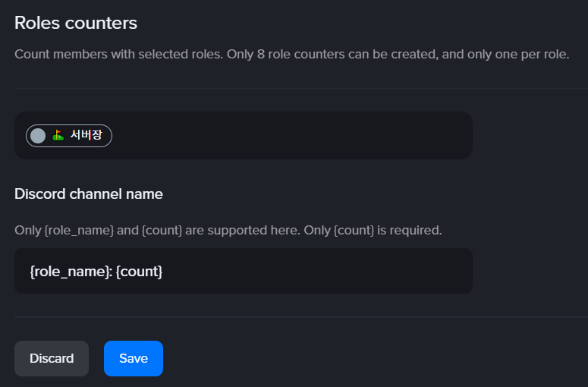This screenshot has height=387, width=588.
Task: Click the right end of role selector
Action: point(455,136)
